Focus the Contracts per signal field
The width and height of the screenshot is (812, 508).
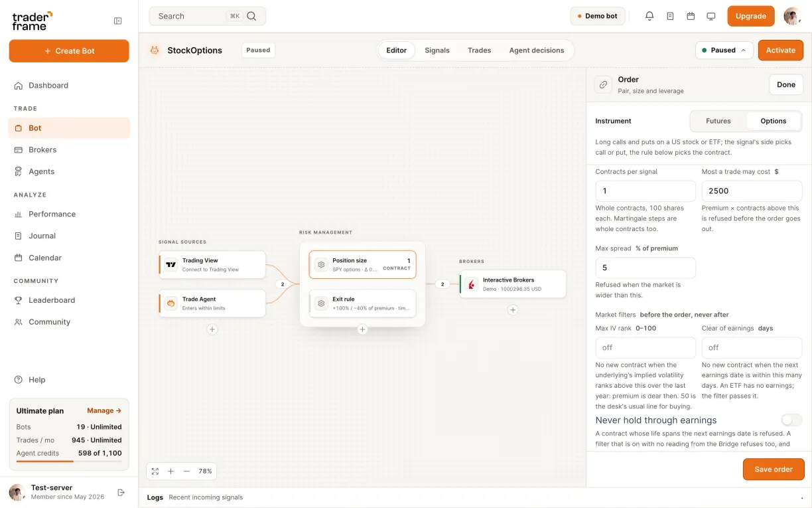pyautogui.click(x=645, y=191)
